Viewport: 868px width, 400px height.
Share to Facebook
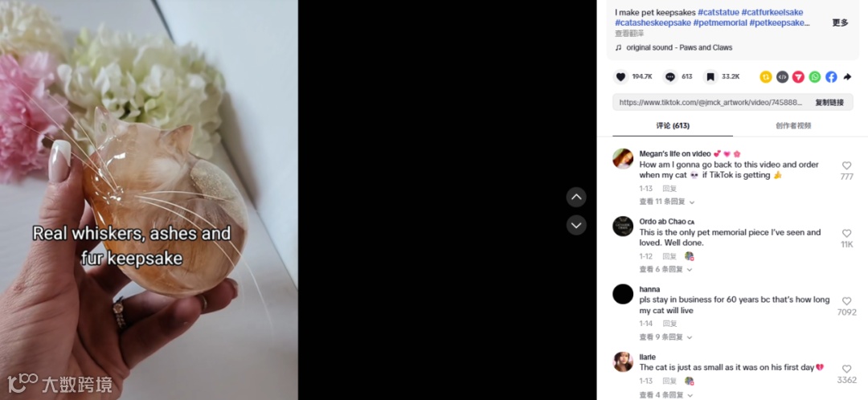[x=831, y=77]
